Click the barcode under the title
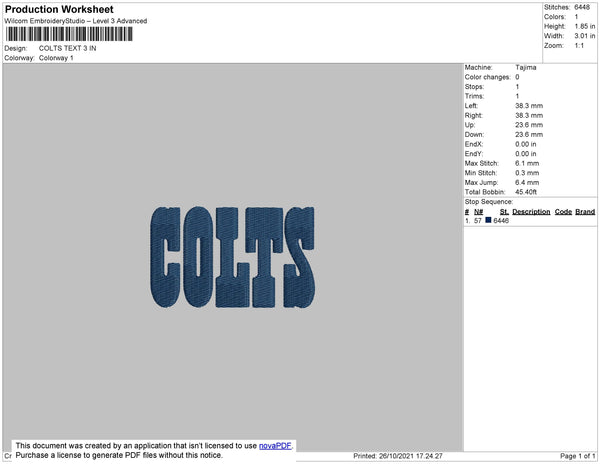Screen dimensions: 600x464 click(x=69, y=34)
